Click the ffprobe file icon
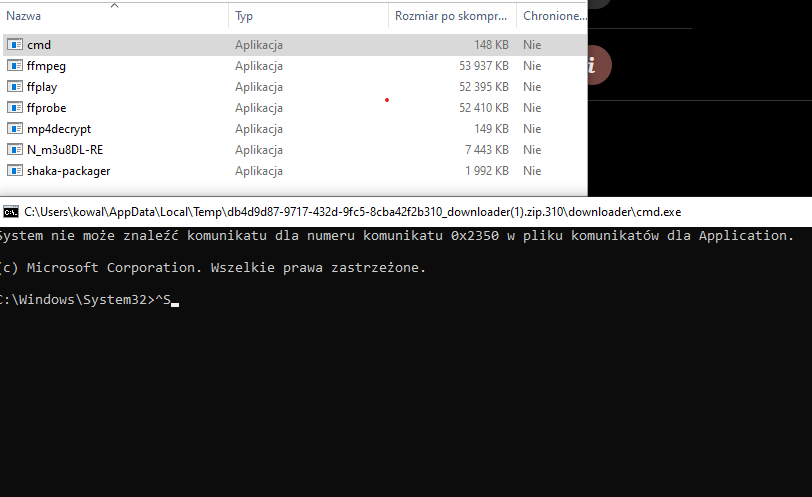 pyautogui.click(x=14, y=108)
